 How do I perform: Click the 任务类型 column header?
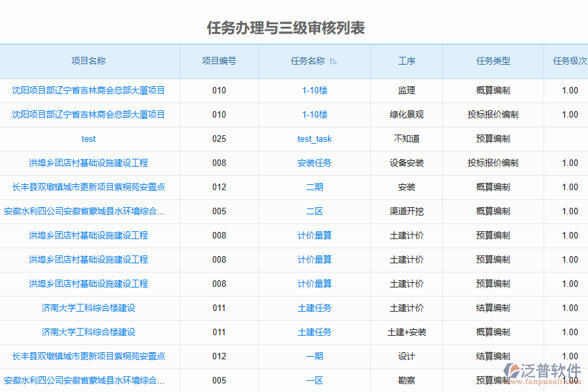(x=493, y=61)
